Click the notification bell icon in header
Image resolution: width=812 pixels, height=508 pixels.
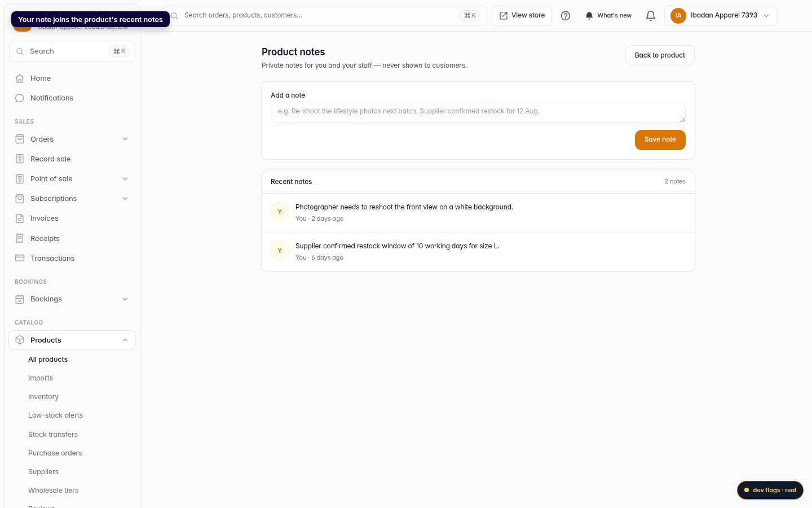pos(651,16)
